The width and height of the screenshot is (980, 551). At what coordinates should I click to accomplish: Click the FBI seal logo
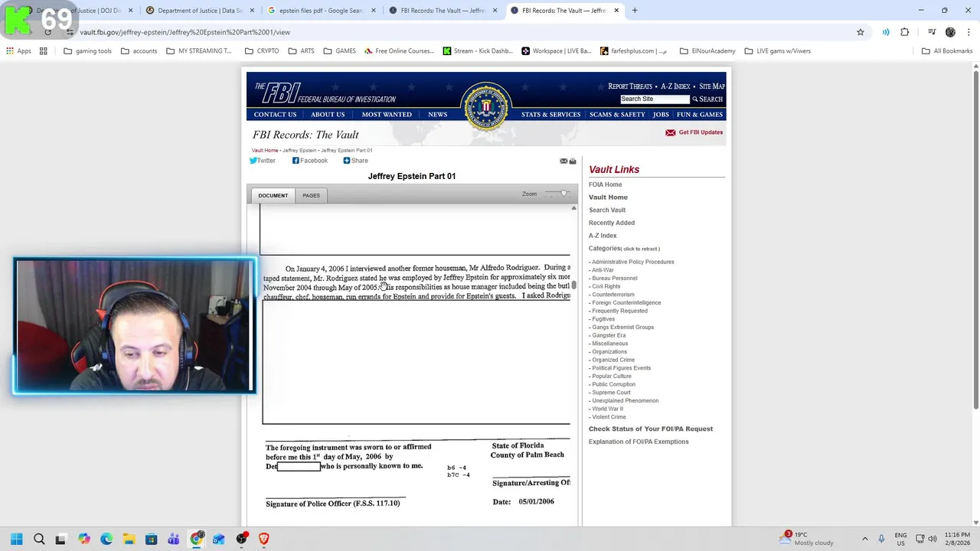pyautogui.click(x=485, y=106)
